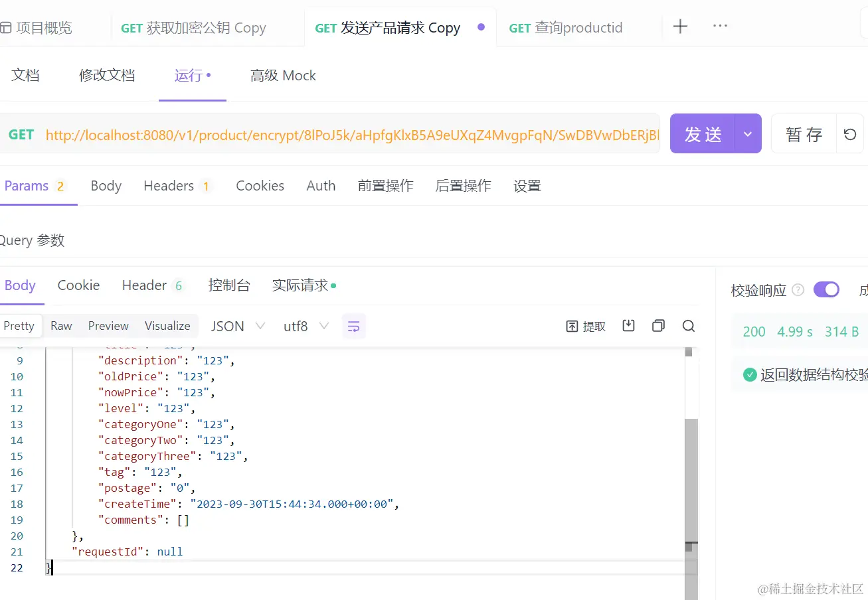This screenshot has width=868, height=600.
Task: Open the utf8 encoding dropdown
Action: click(305, 326)
